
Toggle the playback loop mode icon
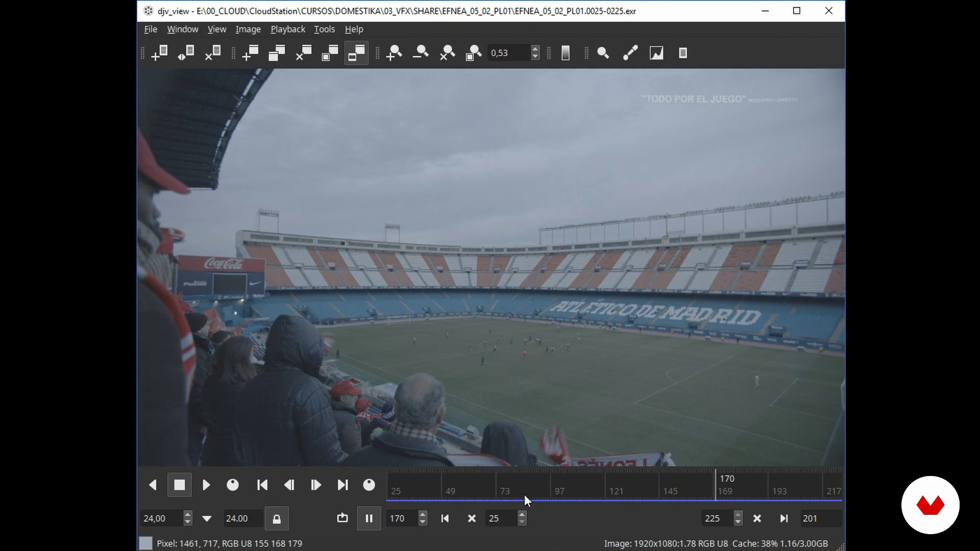click(x=342, y=518)
